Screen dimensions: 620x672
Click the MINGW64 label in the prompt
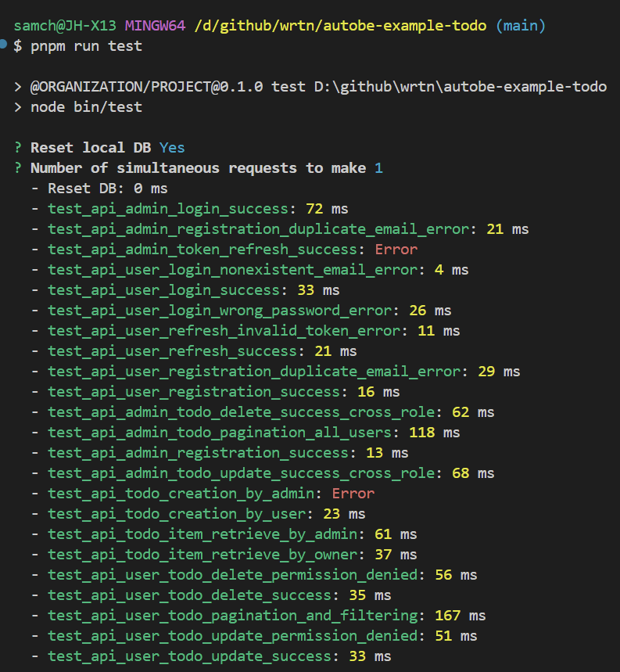click(155, 26)
